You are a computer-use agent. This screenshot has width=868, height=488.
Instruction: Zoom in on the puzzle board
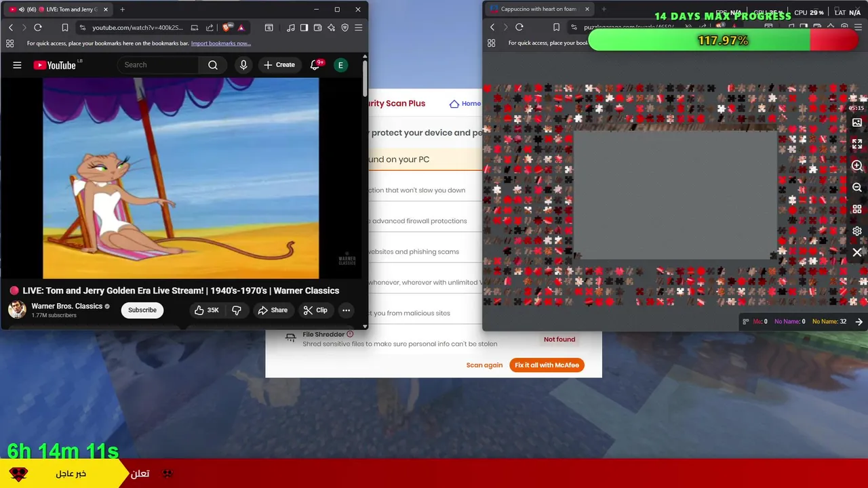pos(857,166)
